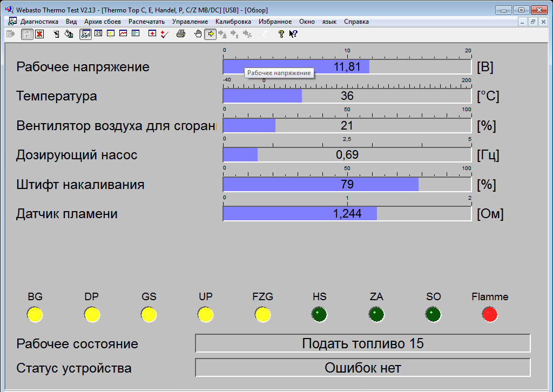Click the yellow GS indicator light

[x=149, y=314]
